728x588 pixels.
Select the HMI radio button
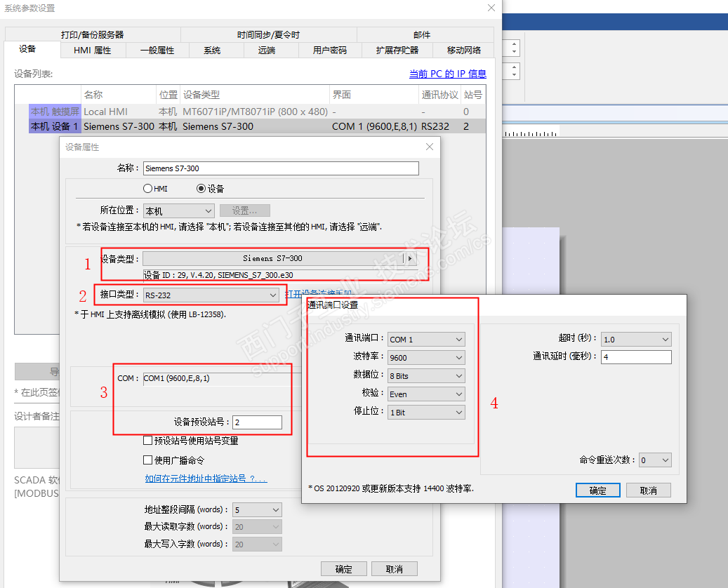pyautogui.click(x=147, y=189)
